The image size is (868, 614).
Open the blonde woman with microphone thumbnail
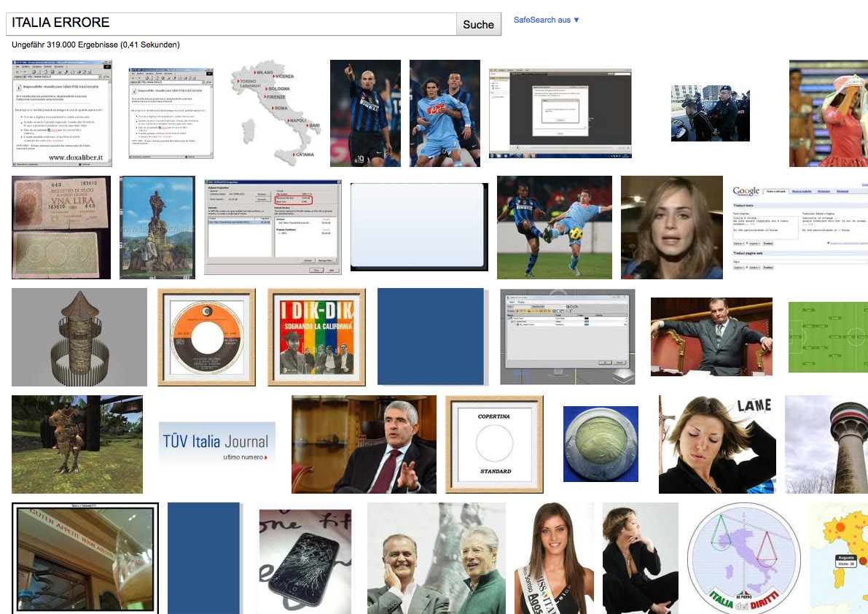pos(672,228)
